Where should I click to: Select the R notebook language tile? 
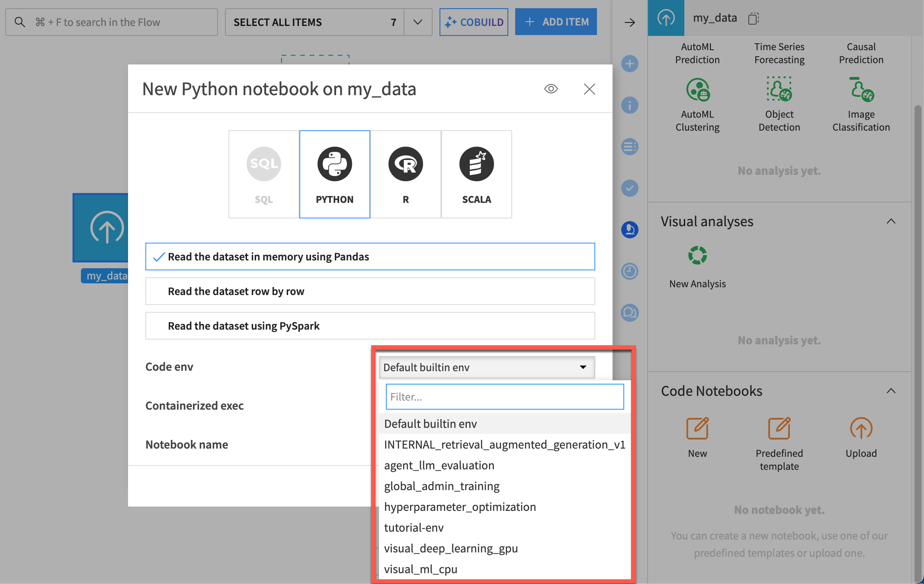point(406,174)
